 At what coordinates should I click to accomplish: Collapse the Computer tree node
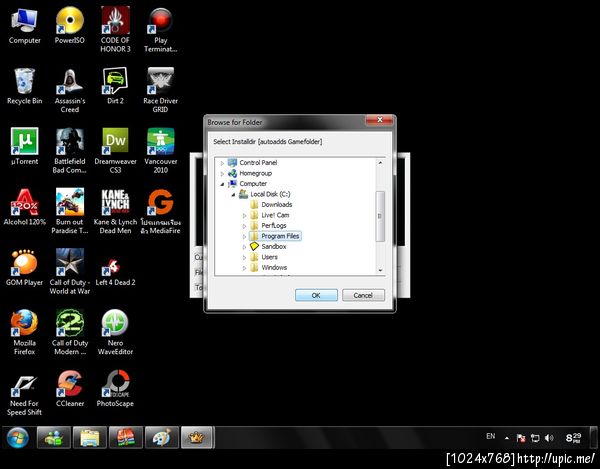click(x=222, y=184)
